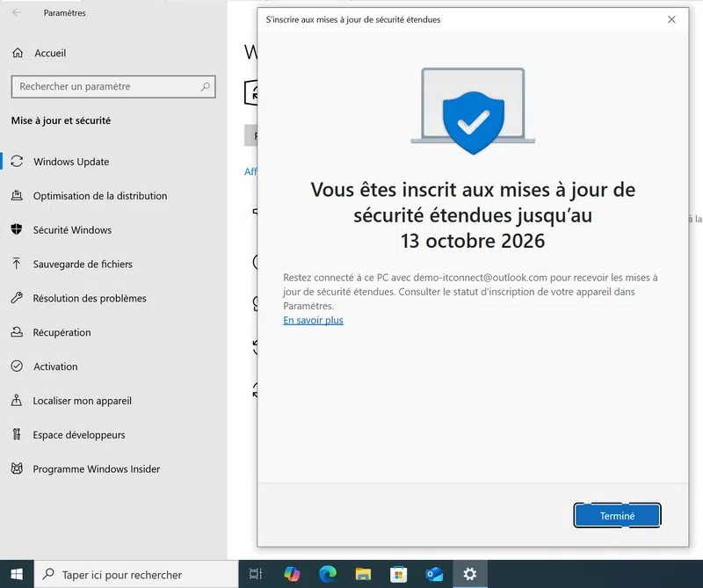Open the En savoir plus link
Screen dimensions: 703x588
pos(313,320)
